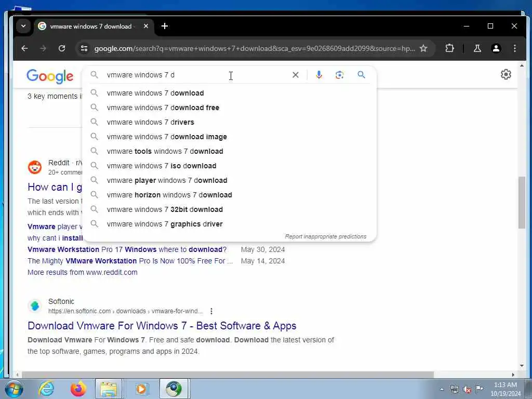Go back to the previous page
532x399 pixels.
click(x=24, y=48)
